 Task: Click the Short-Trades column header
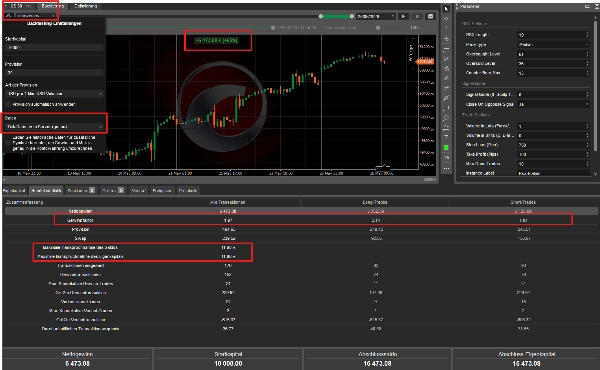point(523,202)
